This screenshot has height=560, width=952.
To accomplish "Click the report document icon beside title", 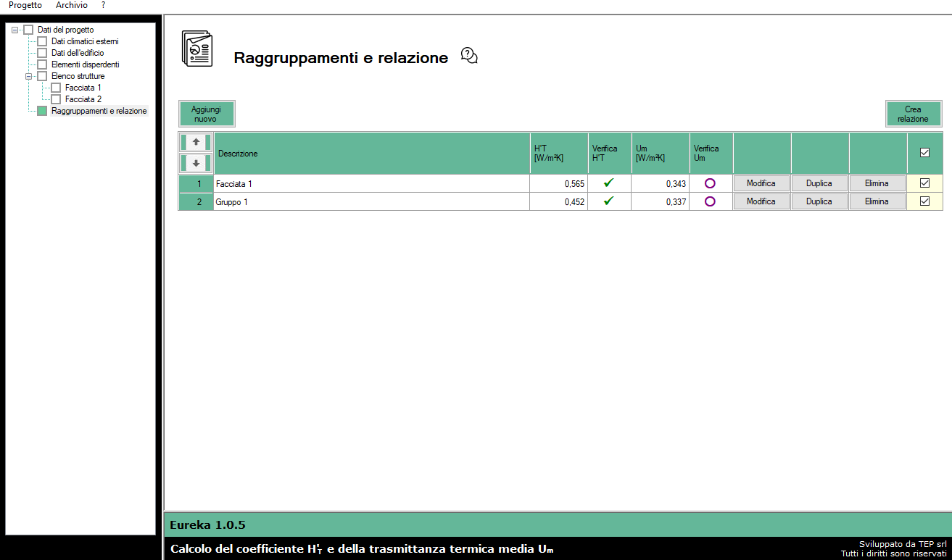I will pyautogui.click(x=197, y=49).
